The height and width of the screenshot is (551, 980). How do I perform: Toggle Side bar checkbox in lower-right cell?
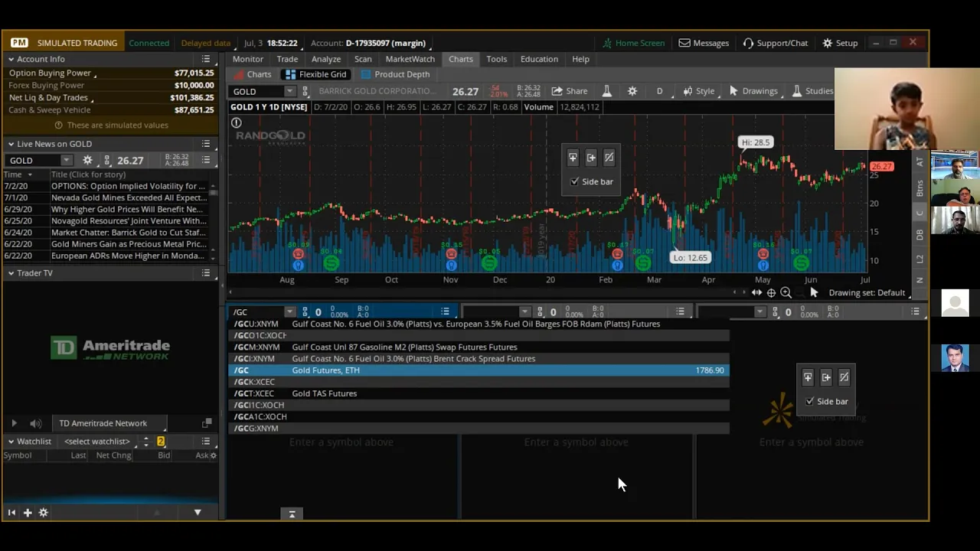[810, 401]
